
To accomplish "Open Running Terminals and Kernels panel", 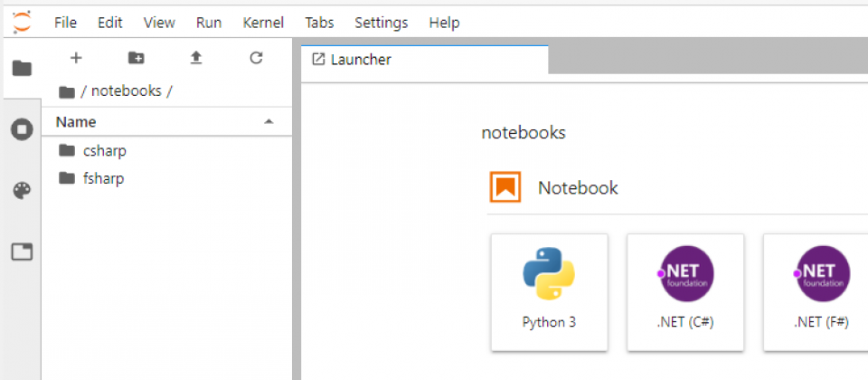I will point(22,130).
